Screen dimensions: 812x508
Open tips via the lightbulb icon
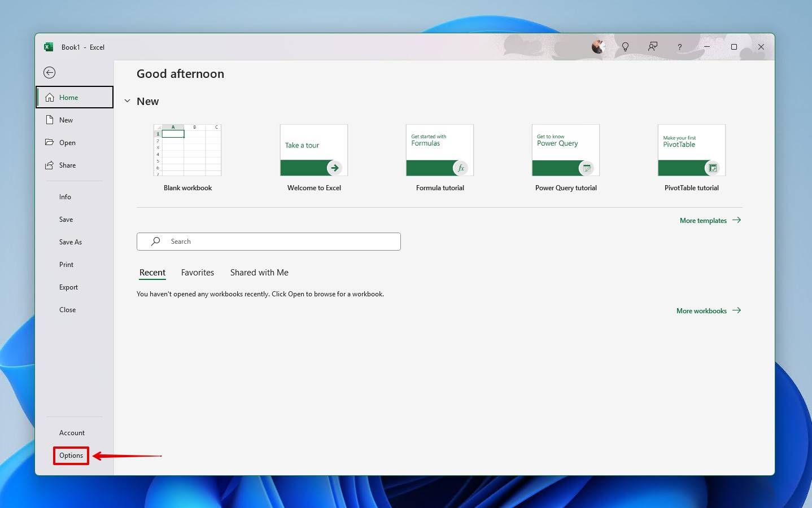(x=625, y=47)
